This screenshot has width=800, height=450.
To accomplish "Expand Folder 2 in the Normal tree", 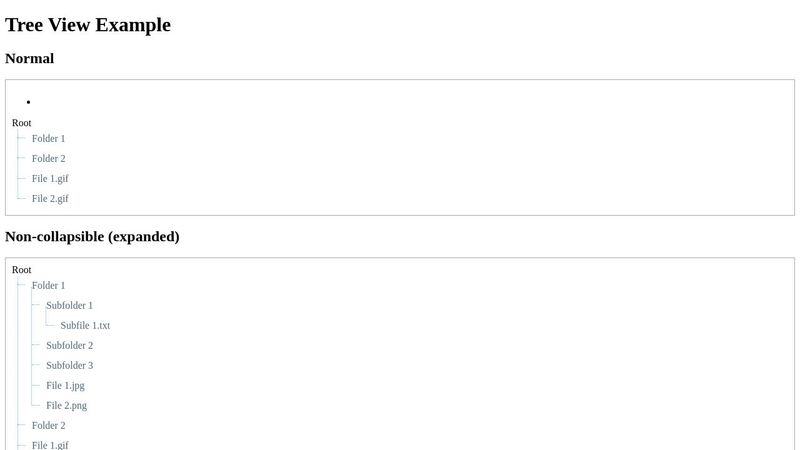I will (48, 158).
